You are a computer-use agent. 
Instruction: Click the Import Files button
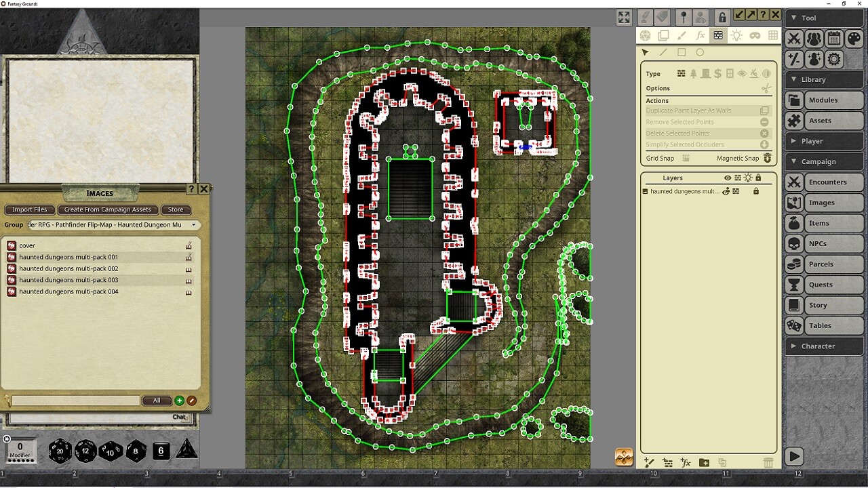pos(30,209)
